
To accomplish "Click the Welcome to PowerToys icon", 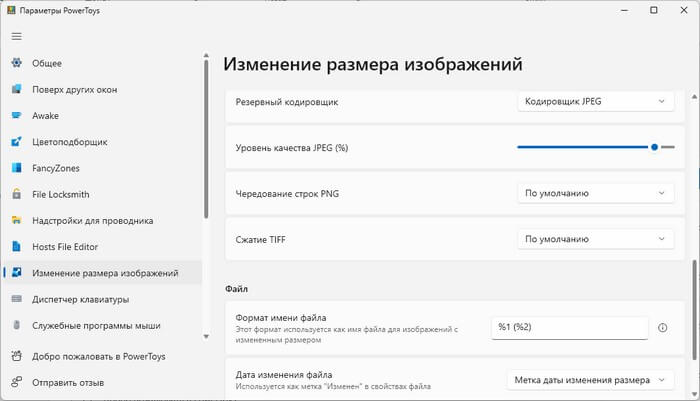I will click(x=17, y=356).
